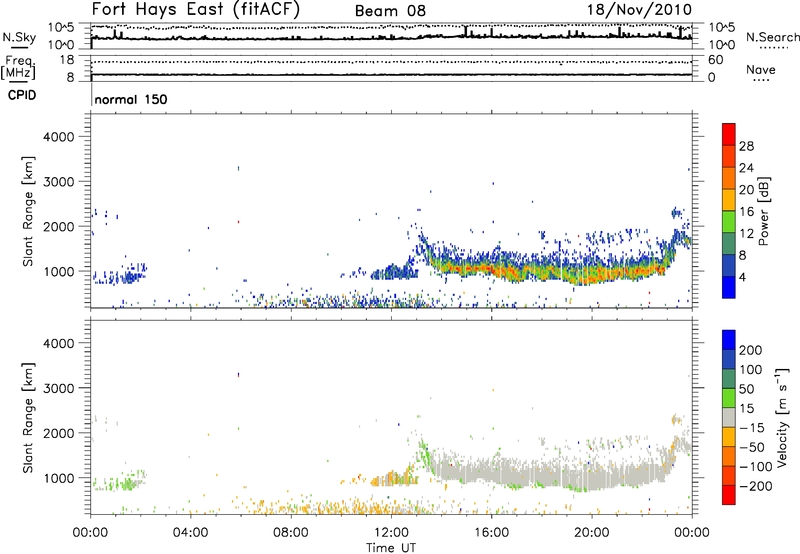Click the strong orange power band near 16:00
The width and height of the screenshot is (800, 554).
[491, 269]
